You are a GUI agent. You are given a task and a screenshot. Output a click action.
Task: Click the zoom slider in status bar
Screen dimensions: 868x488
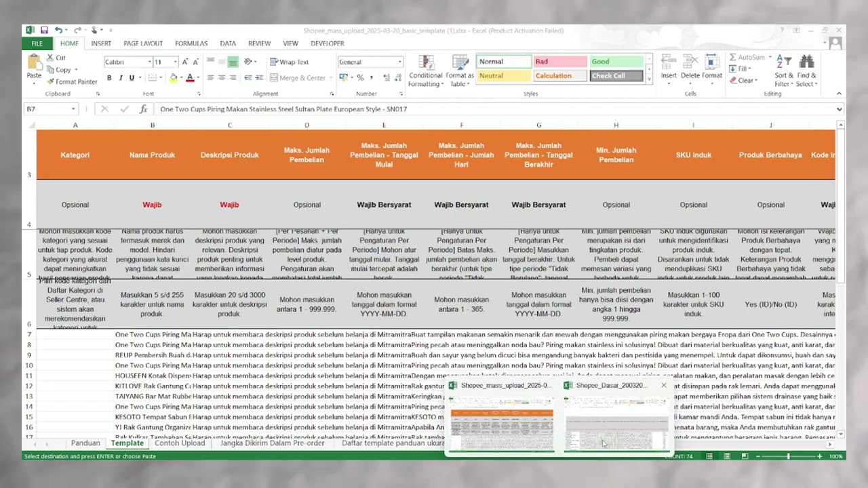click(788, 456)
